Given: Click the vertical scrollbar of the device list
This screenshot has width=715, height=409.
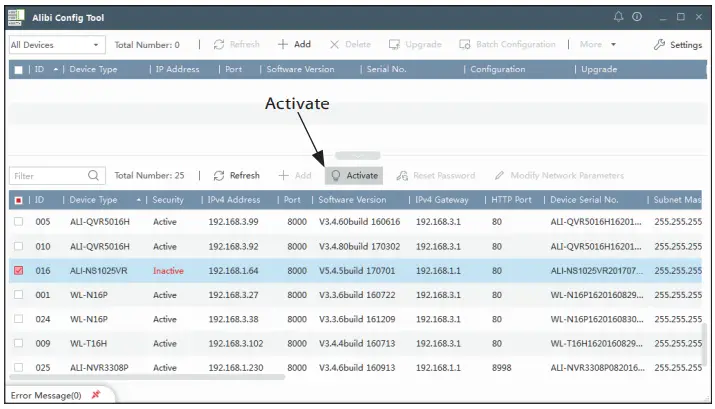Looking at the screenshot, I should pos(705,342).
